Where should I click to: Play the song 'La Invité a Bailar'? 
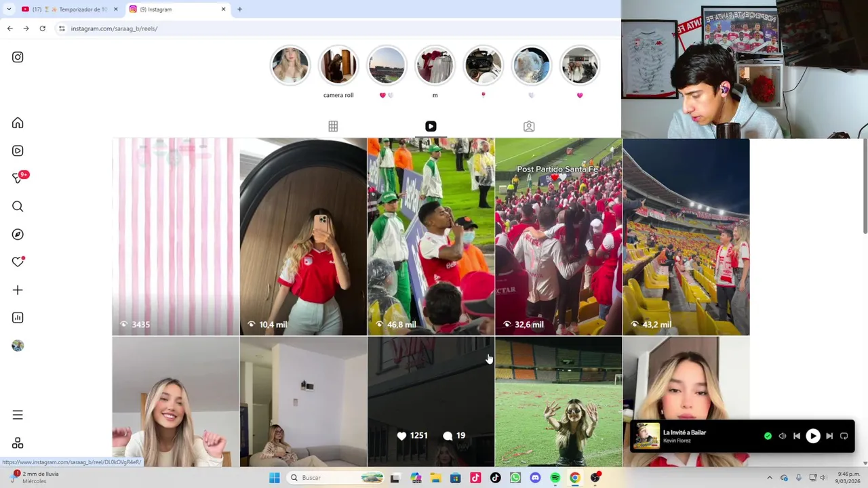tap(812, 436)
